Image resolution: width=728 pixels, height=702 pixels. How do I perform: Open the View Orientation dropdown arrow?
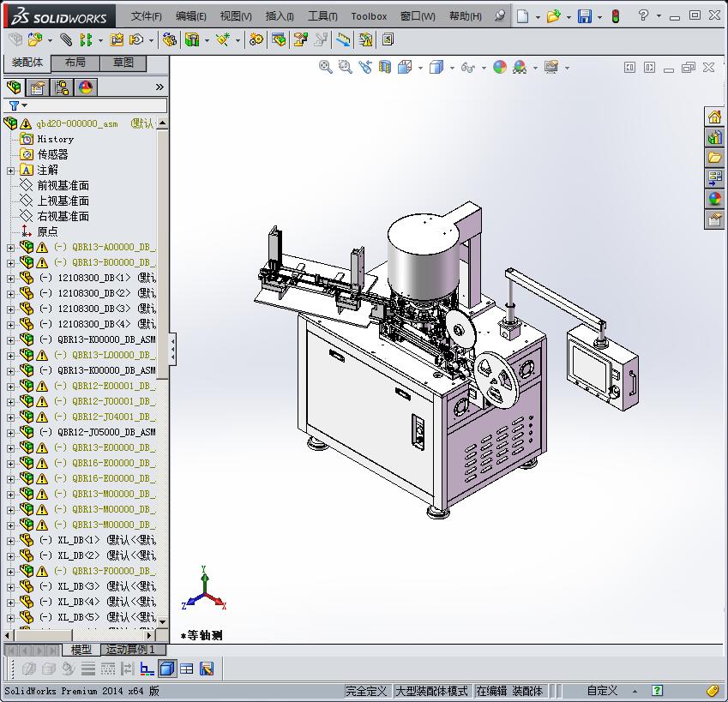click(419, 67)
